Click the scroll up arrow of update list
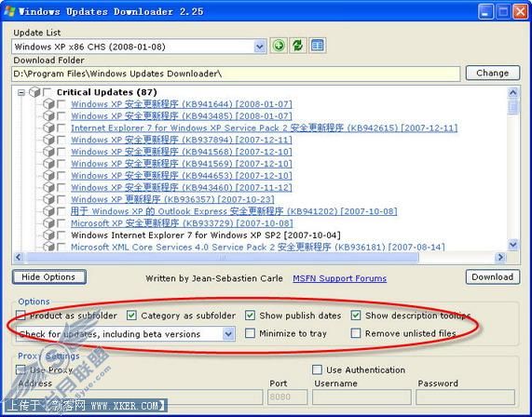 point(513,92)
